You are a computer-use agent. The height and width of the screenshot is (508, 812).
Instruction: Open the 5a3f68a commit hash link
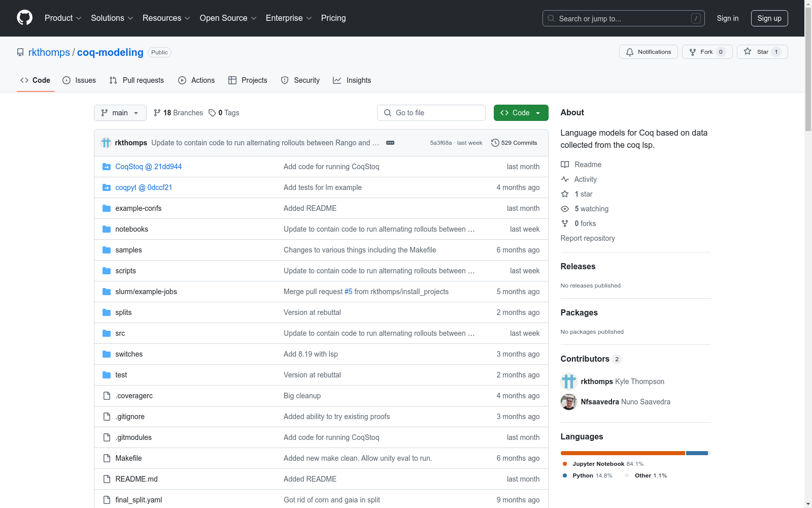(x=441, y=143)
